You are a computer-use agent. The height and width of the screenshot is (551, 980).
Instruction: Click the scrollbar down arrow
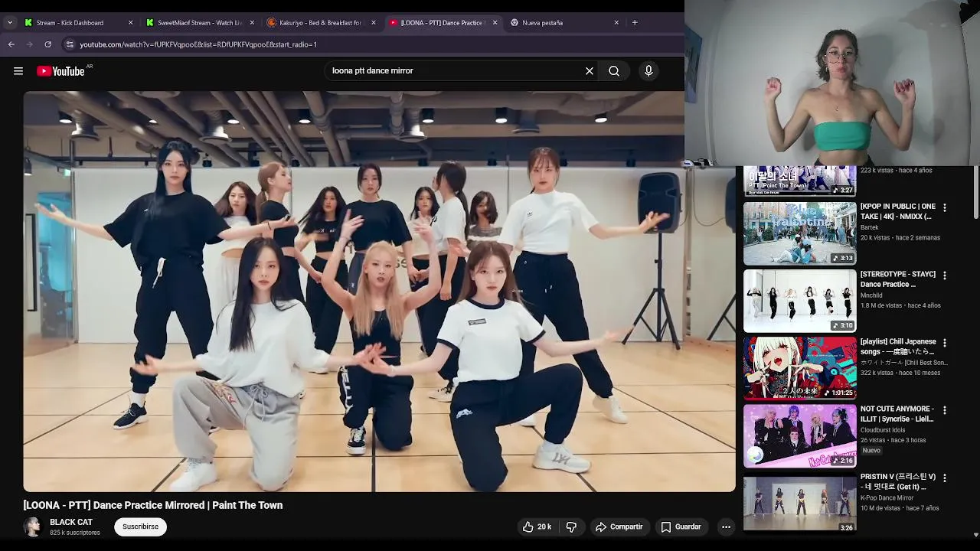click(975, 535)
